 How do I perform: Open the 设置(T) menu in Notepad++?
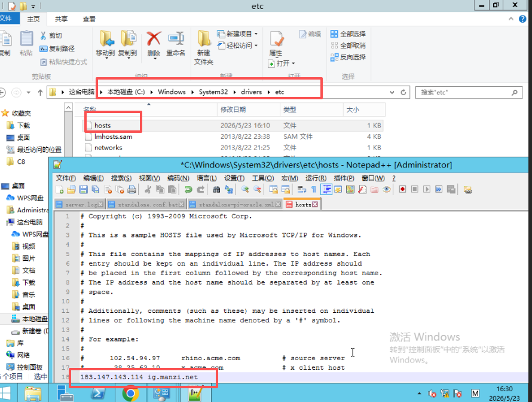(234, 178)
